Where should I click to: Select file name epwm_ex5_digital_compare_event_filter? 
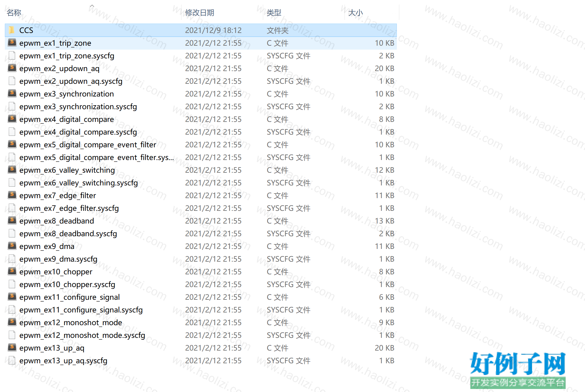[x=88, y=145]
